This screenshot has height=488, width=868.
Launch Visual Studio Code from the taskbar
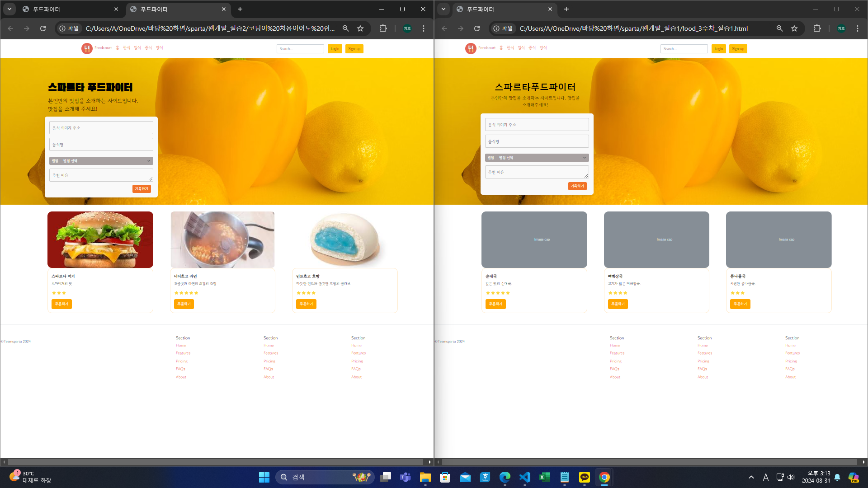(x=525, y=477)
